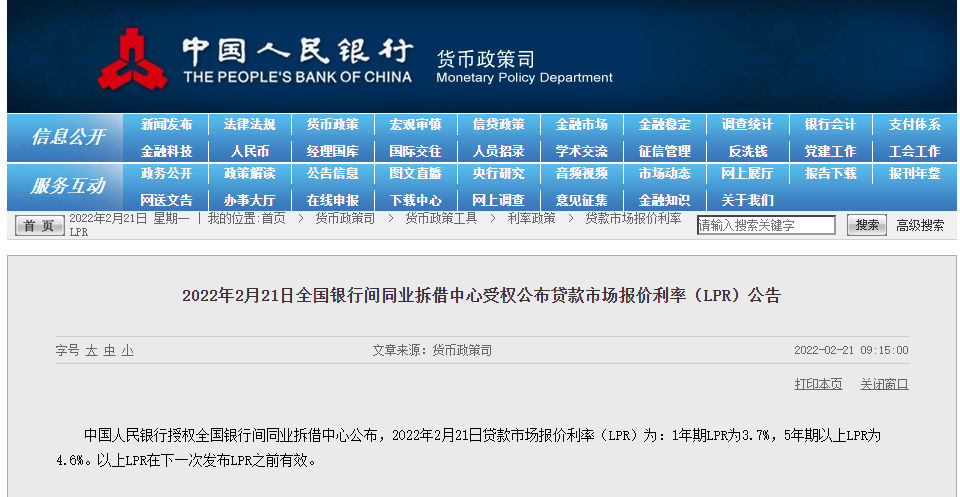Screen dimensions: 960x497
Task: Follow the 货币政策司 breadcrumb link
Action: click(x=345, y=219)
